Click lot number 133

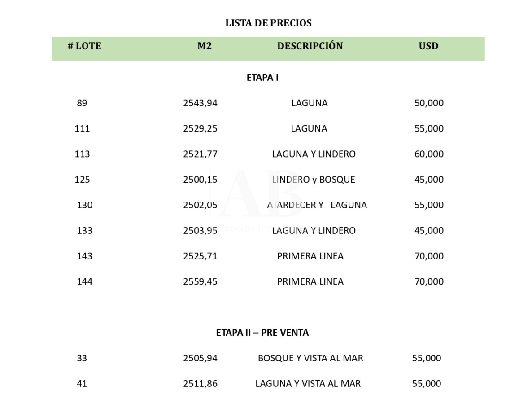pos(84,231)
